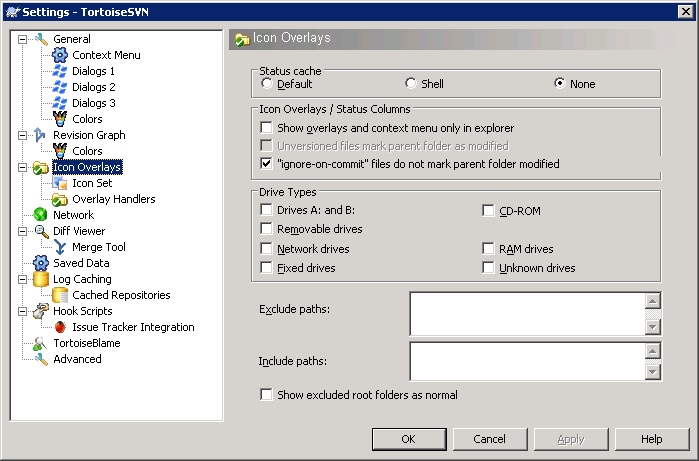This screenshot has height=461, width=699.
Task: Click the folder icon beside Icon Overlays tree item
Action: pyautogui.click(x=41, y=167)
